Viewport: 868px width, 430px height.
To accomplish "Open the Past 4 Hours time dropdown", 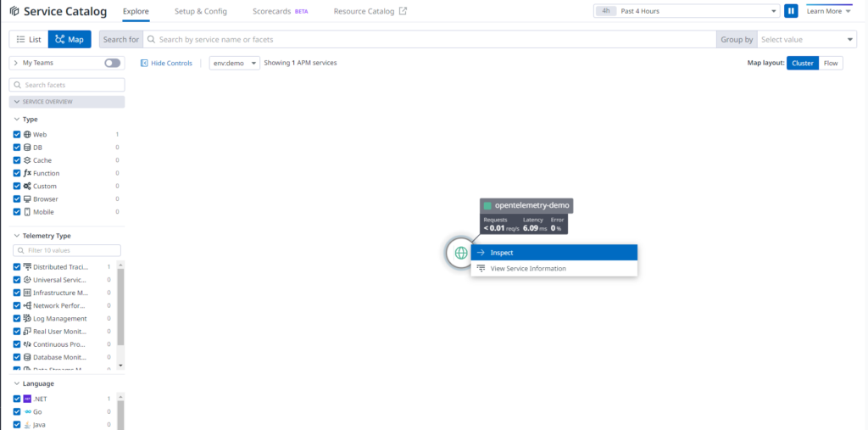I will pos(687,11).
